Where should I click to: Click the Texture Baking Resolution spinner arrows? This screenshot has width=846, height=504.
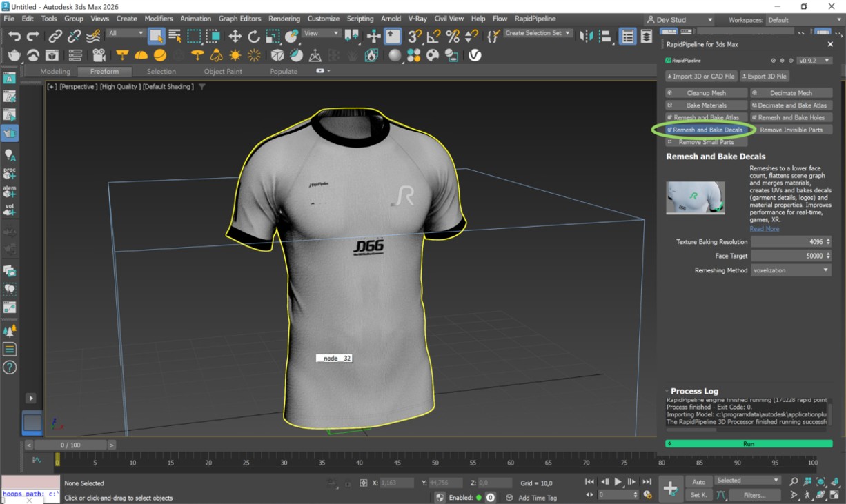coord(828,242)
